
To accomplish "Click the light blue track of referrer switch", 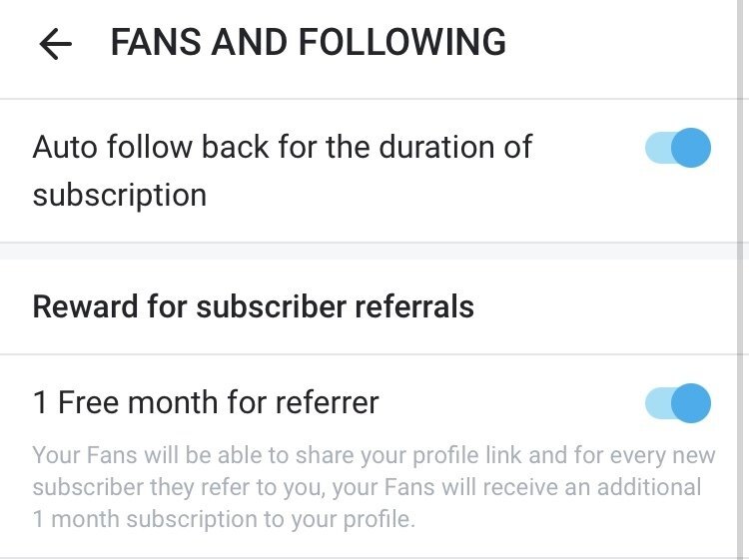I will [x=658, y=403].
